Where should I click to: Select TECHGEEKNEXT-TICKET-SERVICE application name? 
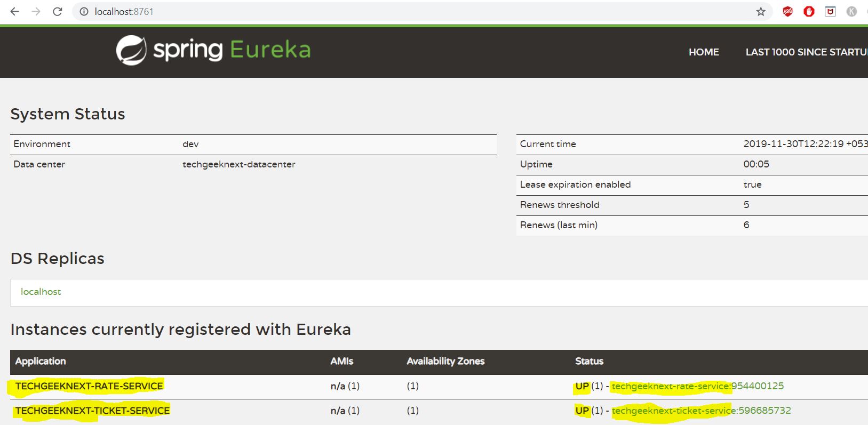(x=92, y=411)
